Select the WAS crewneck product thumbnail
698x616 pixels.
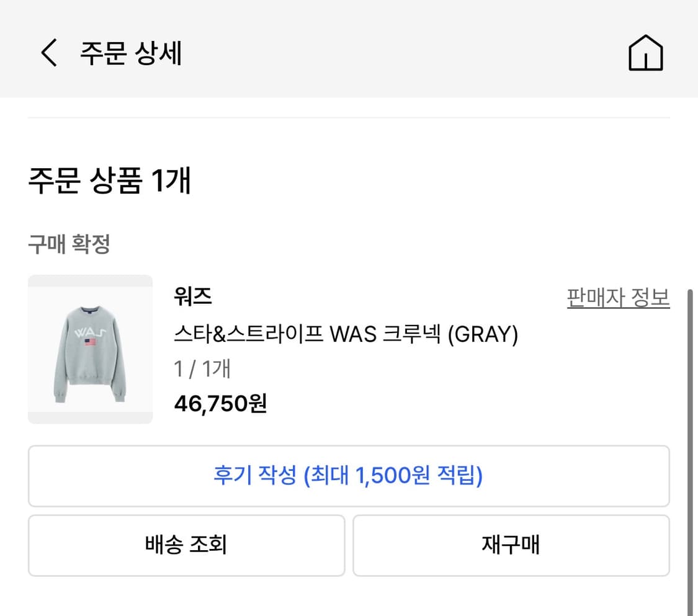(90, 349)
